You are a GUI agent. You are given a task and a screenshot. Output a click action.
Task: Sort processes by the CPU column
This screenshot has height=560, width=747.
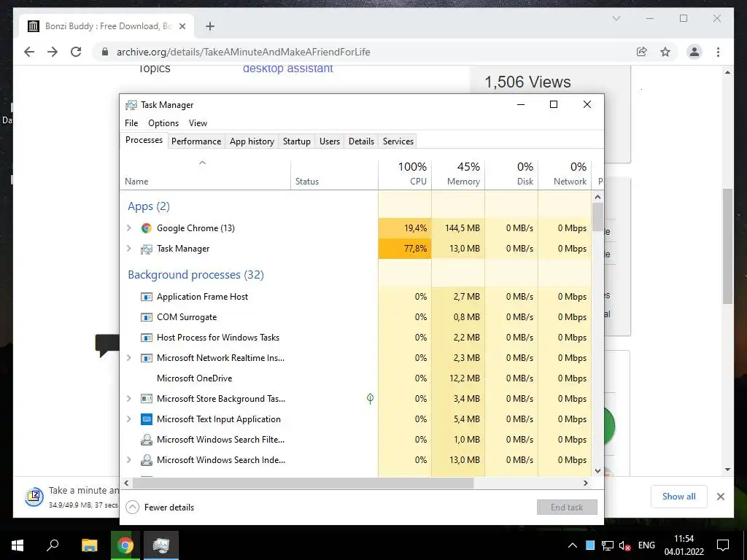pyautogui.click(x=405, y=174)
